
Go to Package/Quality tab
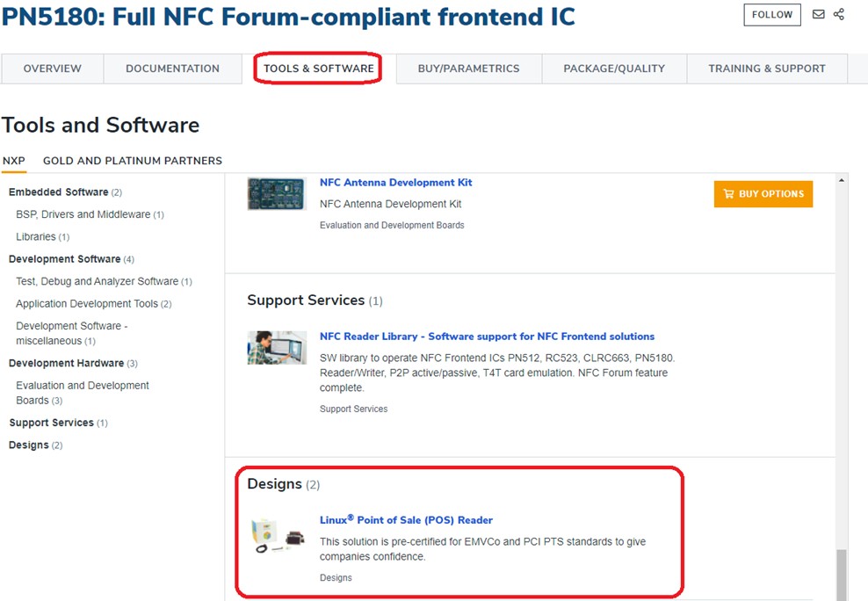point(614,69)
